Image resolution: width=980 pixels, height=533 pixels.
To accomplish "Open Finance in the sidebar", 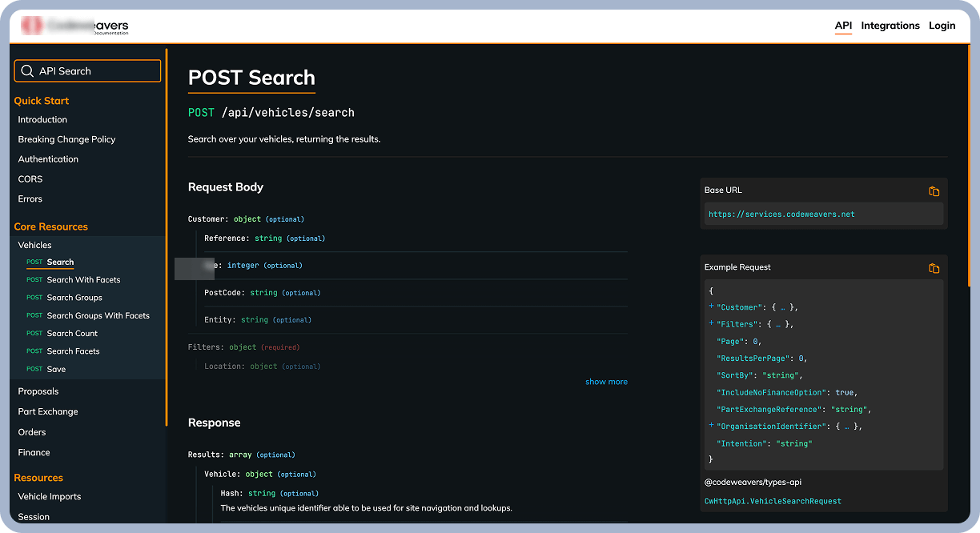I will coord(34,452).
